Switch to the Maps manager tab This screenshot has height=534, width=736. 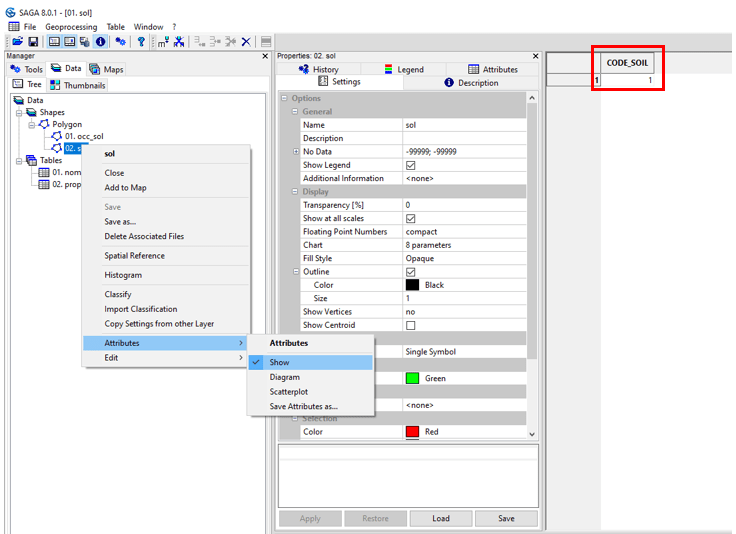click(107, 69)
